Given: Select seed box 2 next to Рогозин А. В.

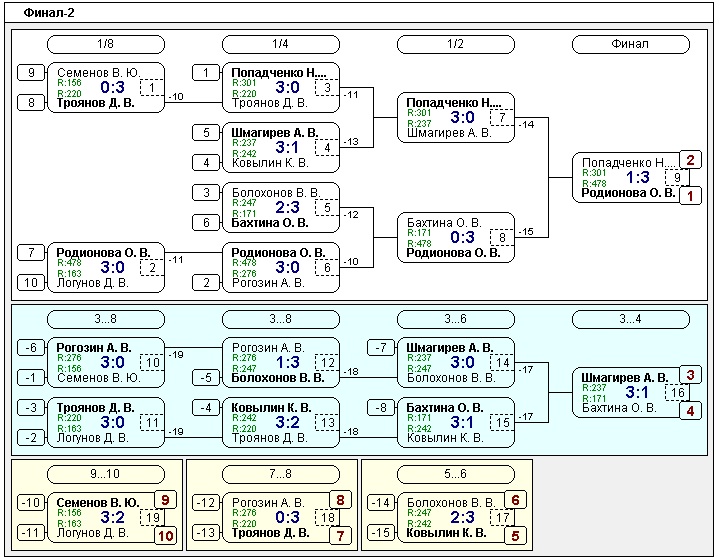Looking at the screenshot, I should 206,283.
